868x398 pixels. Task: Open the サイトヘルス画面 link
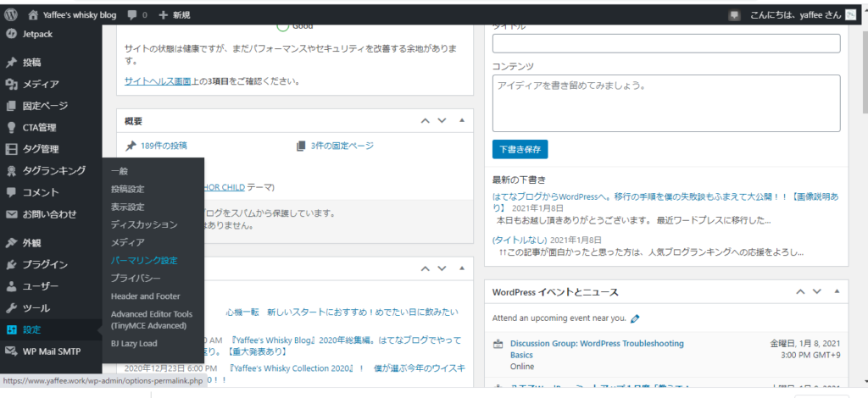tap(158, 81)
